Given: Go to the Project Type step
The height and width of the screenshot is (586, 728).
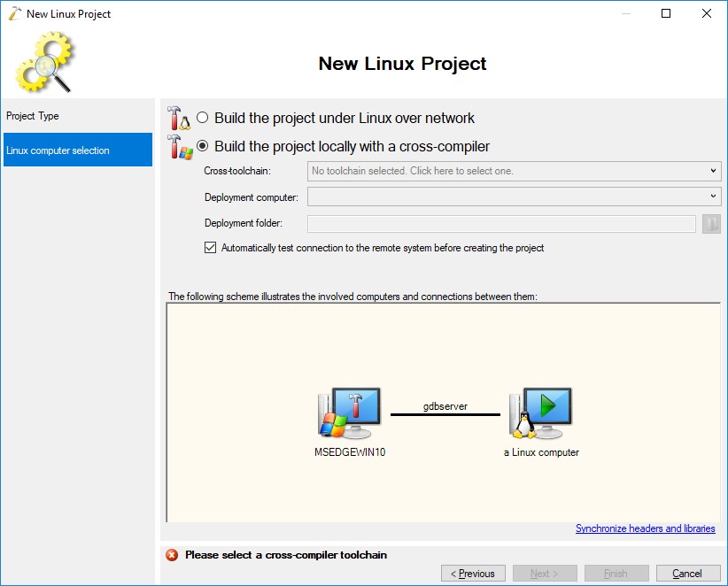Looking at the screenshot, I should click(33, 116).
